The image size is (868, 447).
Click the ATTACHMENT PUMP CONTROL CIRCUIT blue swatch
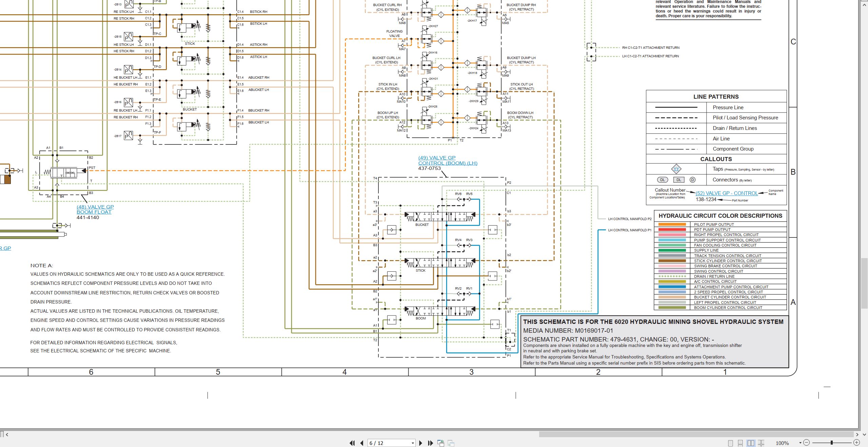(672, 287)
